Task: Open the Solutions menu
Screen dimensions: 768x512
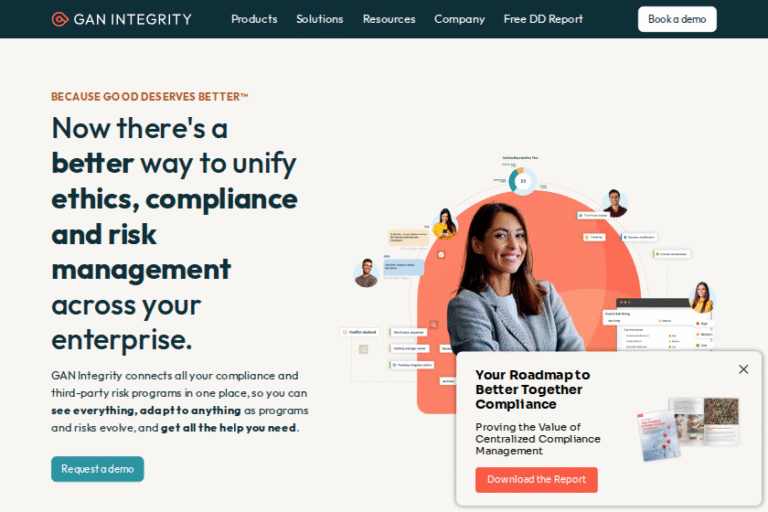Action: (x=319, y=19)
